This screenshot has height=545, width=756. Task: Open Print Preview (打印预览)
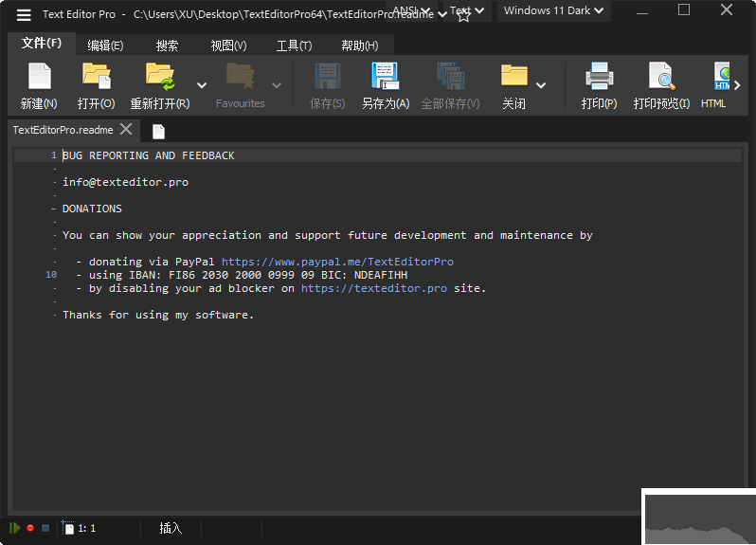(x=661, y=78)
